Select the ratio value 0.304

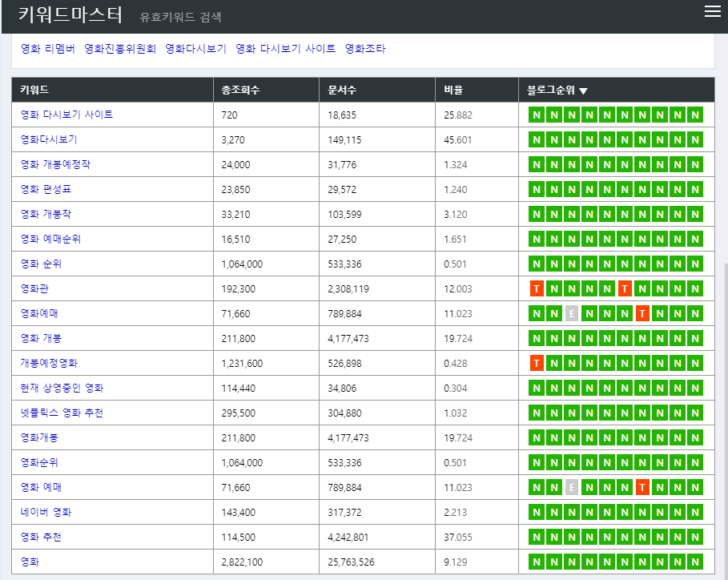tap(455, 389)
